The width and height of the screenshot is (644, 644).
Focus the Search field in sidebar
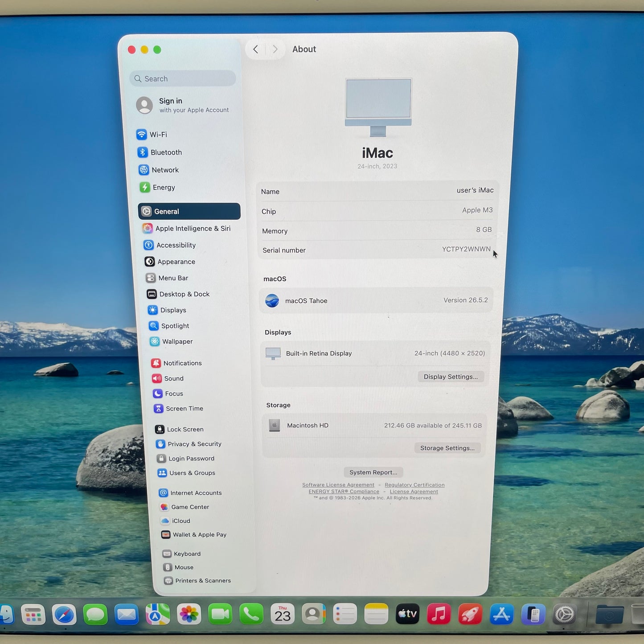coord(183,78)
